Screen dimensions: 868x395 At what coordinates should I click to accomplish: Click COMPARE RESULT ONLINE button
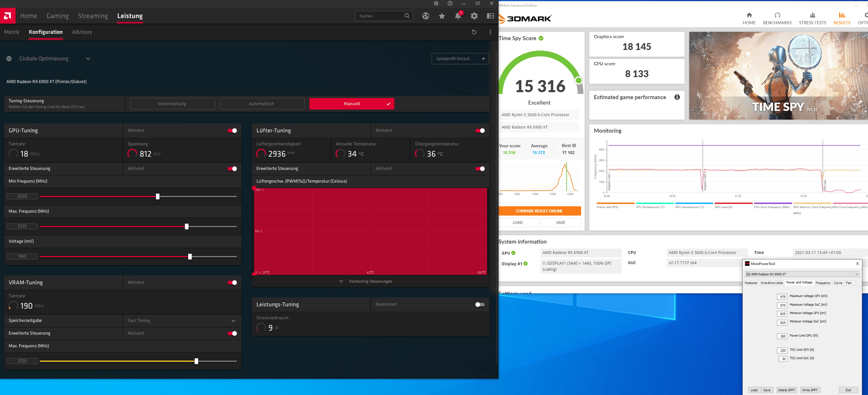tap(539, 211)
